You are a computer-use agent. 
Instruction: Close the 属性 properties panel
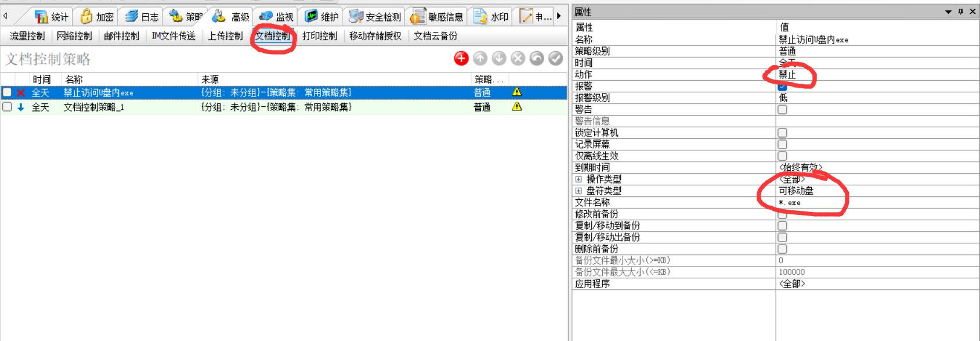click(x=973, y=12)
